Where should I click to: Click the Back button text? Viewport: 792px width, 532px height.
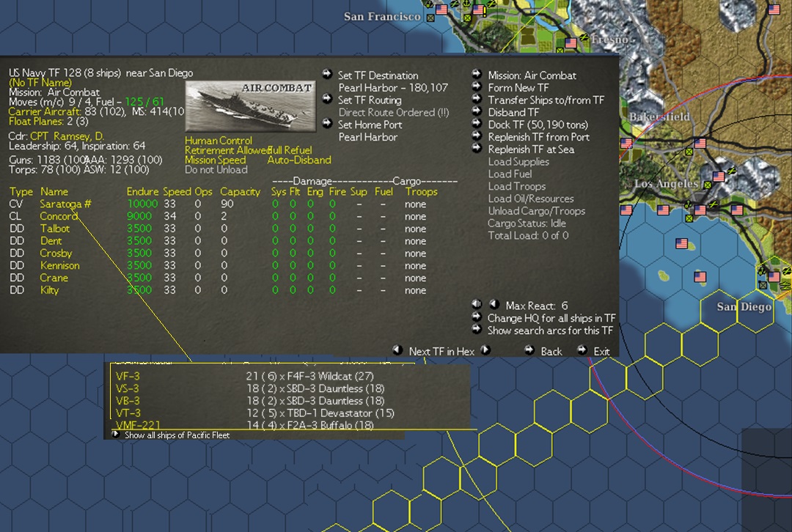pyautogui.click(x=551, y=352)
